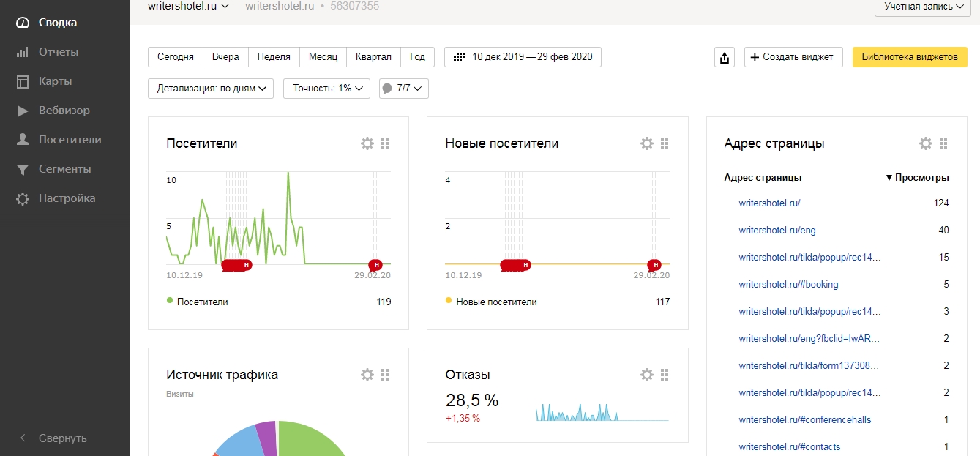The height and width of the screenshot is (456, 980).
Task: Select the Неделя period tab
Action: pyautogui.click(x=274, y=57)
